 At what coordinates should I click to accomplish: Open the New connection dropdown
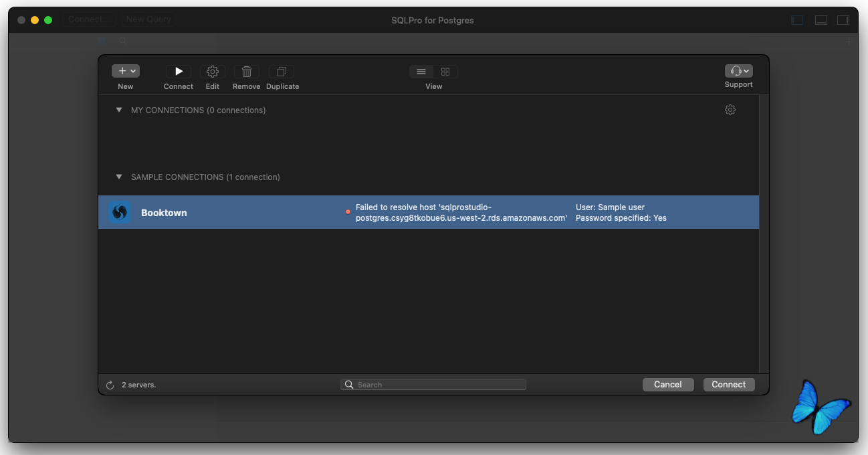click(x=126, y=71)
